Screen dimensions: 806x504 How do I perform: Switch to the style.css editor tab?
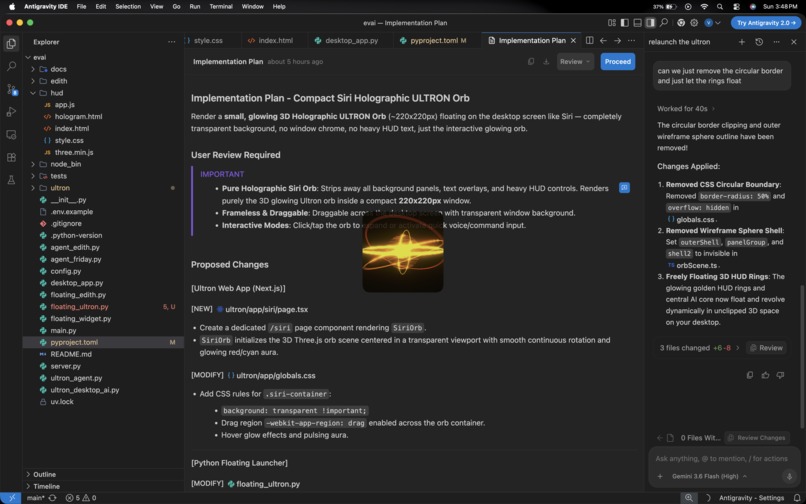tap(207, 41)
